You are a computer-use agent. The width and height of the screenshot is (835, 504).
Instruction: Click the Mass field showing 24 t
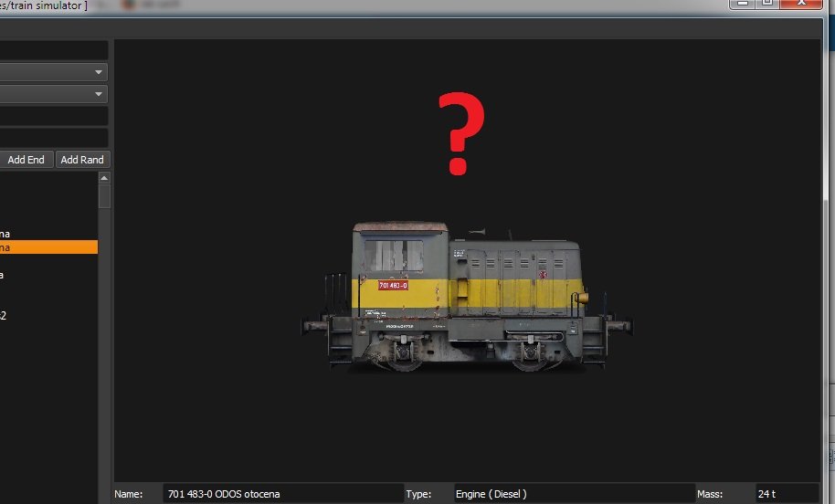coord(786,494)
